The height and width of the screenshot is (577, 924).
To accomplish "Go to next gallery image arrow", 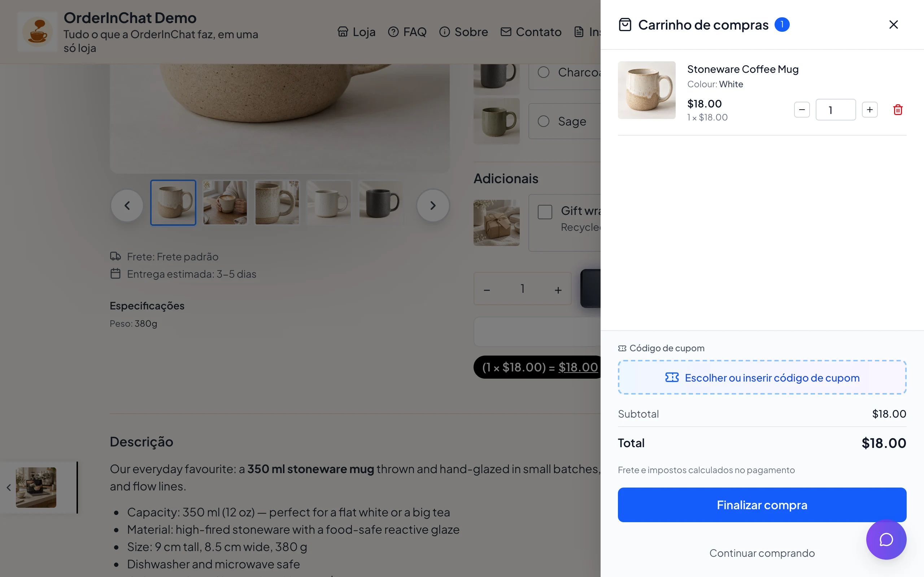I will tap(433, 206).
